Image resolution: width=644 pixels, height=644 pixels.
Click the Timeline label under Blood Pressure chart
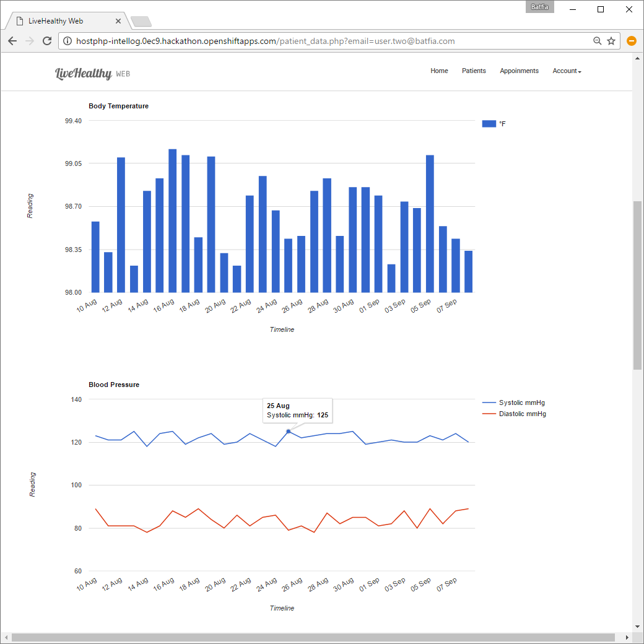[282, 608]
